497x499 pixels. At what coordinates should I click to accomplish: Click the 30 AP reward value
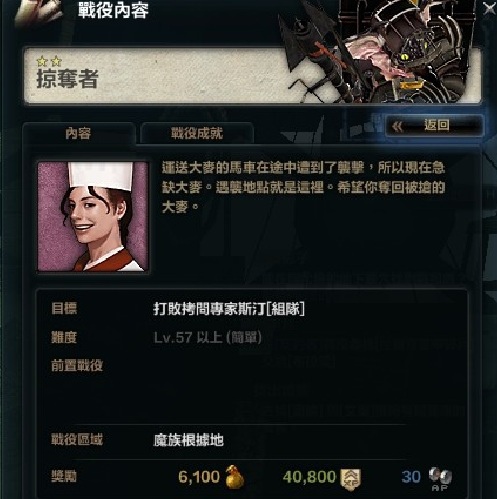pyautogui.click(x=411, y=477)
